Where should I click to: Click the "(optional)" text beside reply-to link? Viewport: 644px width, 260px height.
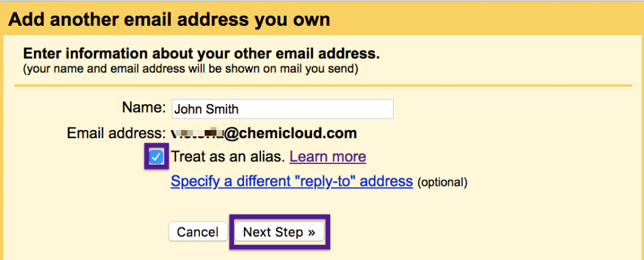click(x=443, y=183)
